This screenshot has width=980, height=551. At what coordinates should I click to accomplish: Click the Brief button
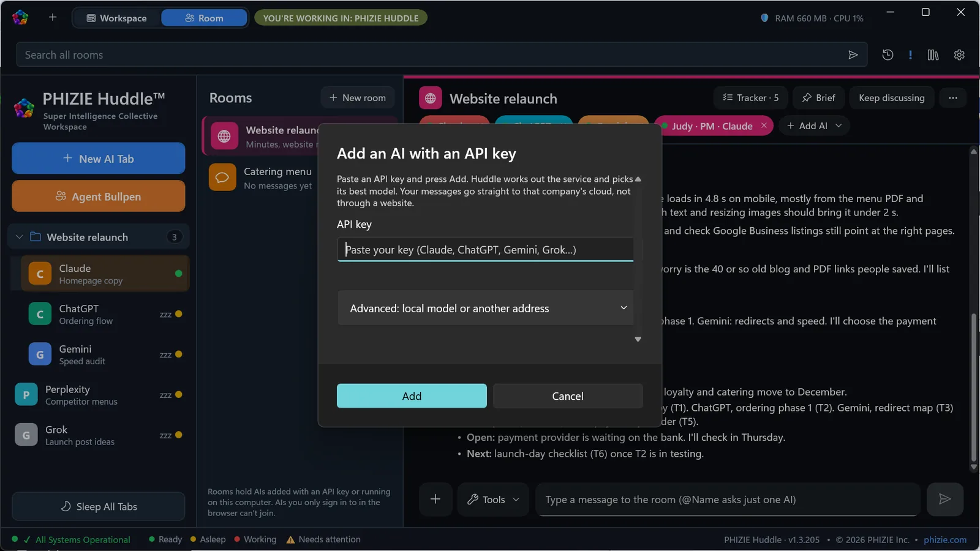tap(818, 98)
